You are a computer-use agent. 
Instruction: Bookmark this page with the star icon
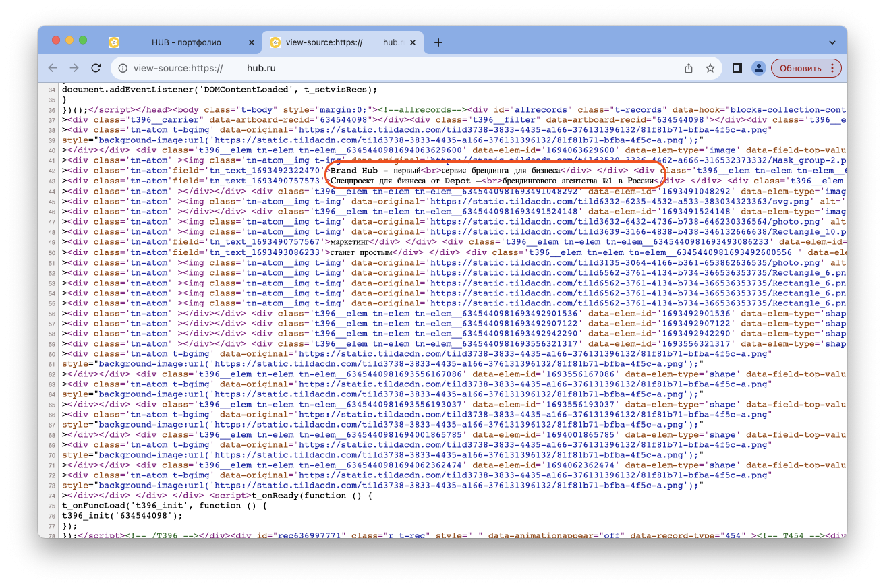710,68
